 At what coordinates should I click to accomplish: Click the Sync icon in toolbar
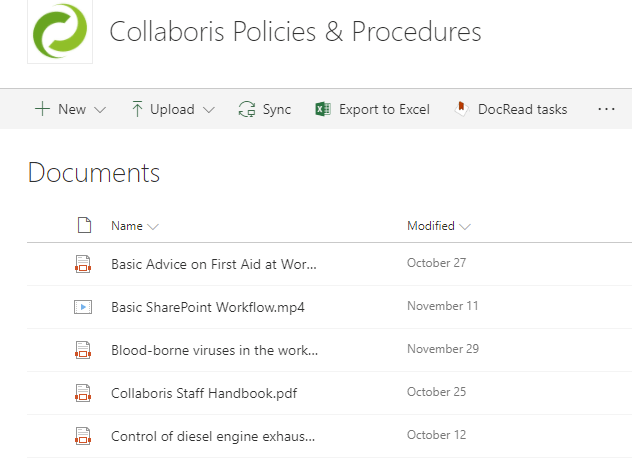(247, 109)
